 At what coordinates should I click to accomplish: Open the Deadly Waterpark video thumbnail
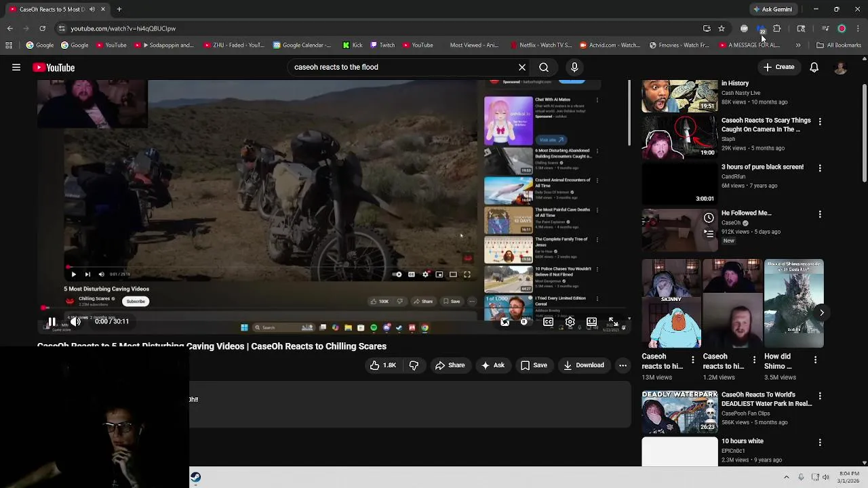(679, 411)
